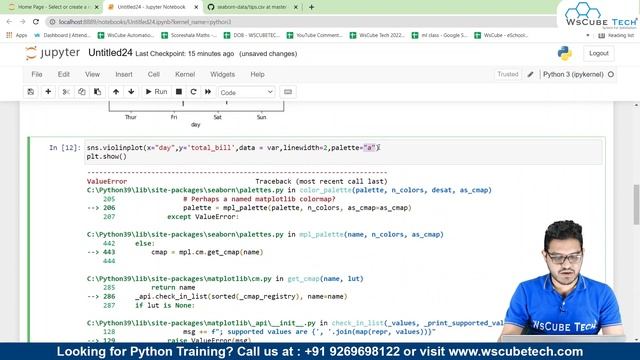This screenshot has width=640, height=360.
Task: Open the Kernel menu
Action: [185, 74]
